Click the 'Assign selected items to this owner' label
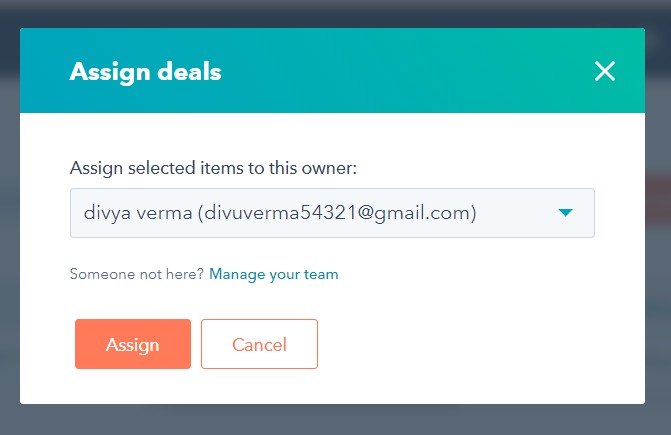 213,168
